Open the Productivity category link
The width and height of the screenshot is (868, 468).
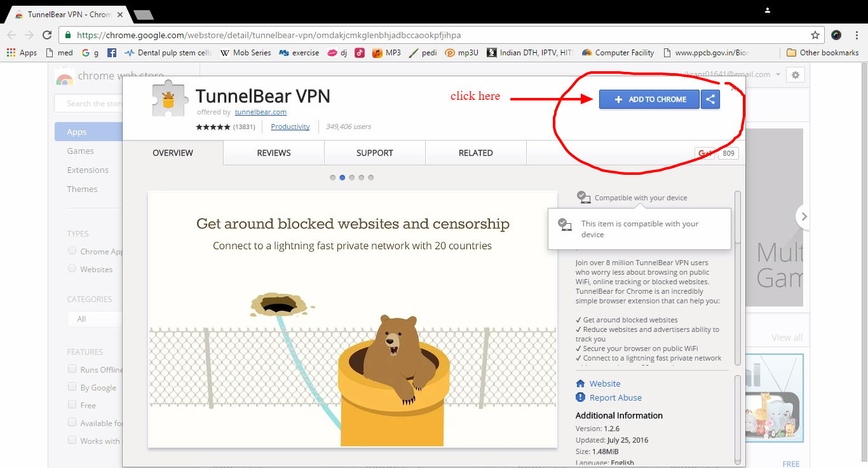pos(290,127)
